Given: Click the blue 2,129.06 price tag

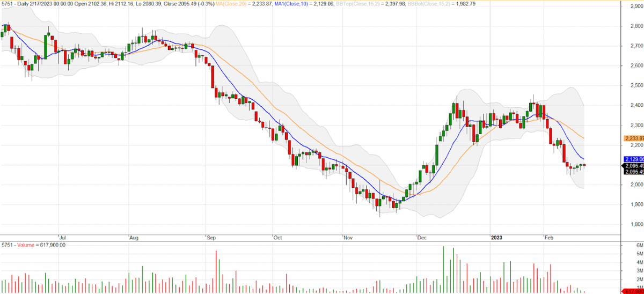Looking at the screenshot, I should (633, 159).
